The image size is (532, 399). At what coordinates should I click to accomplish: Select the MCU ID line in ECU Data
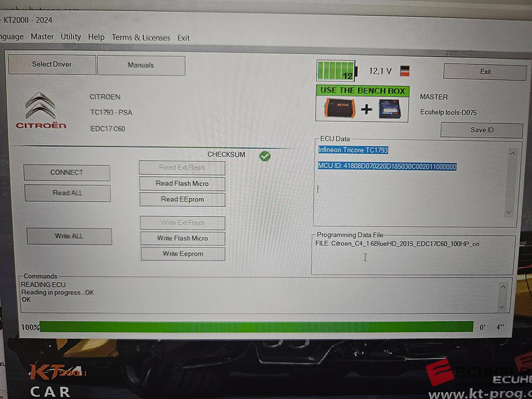[387, 166]
